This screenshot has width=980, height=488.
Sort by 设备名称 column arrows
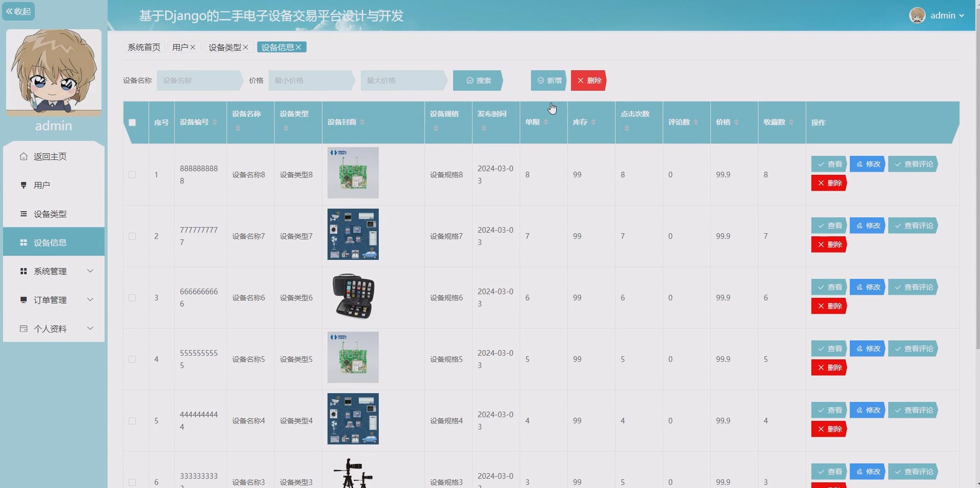(238, 128)
